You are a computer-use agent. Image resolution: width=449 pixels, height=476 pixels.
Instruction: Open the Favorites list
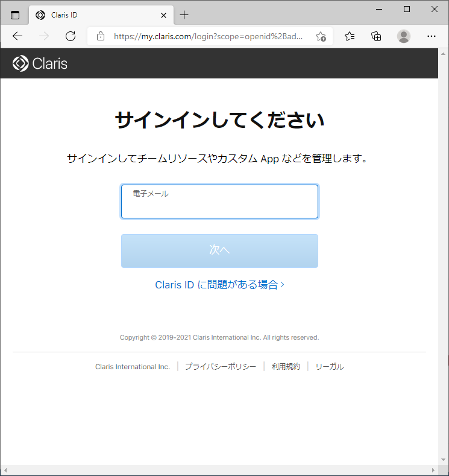pos(350,36)
